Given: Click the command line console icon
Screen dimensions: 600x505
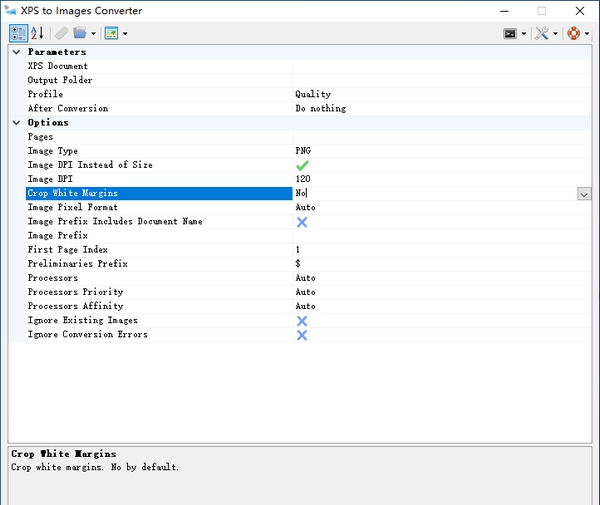Looking at the screenshot, I should coord(510,34).
